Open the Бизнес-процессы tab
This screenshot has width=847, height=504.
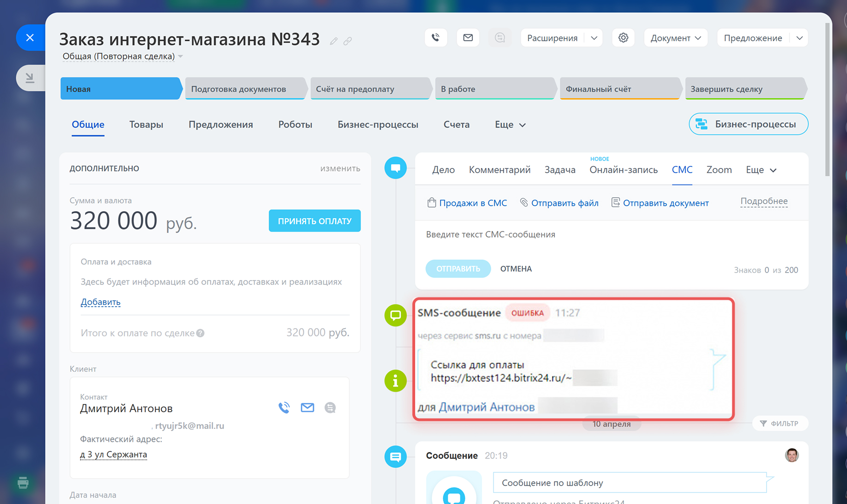(378, 124)
